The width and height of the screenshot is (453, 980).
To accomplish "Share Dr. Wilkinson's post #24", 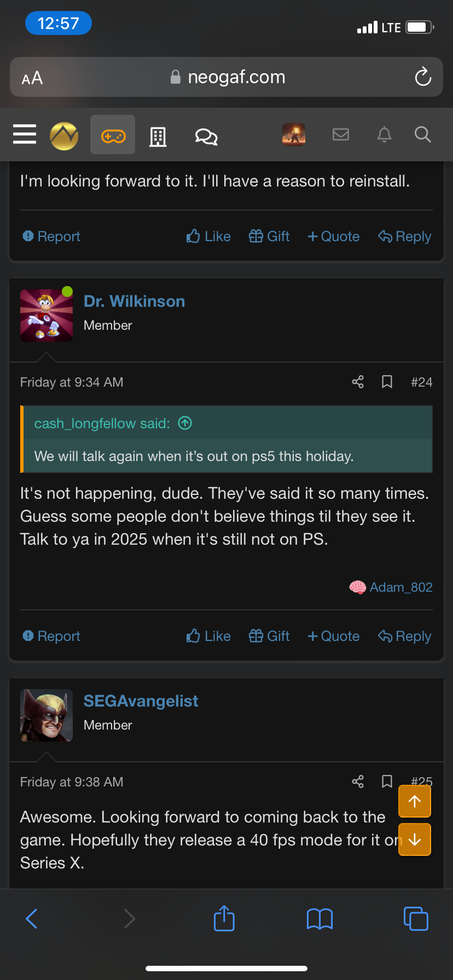I will pyautogui.click(x=358, y=382).
